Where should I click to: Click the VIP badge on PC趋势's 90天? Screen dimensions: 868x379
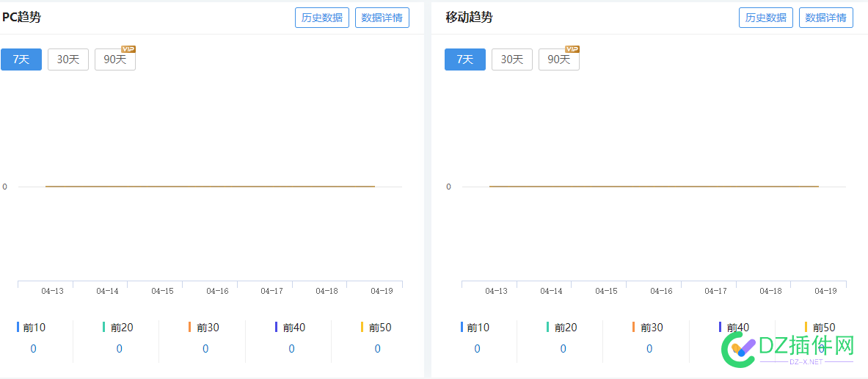tap(128, 48)
